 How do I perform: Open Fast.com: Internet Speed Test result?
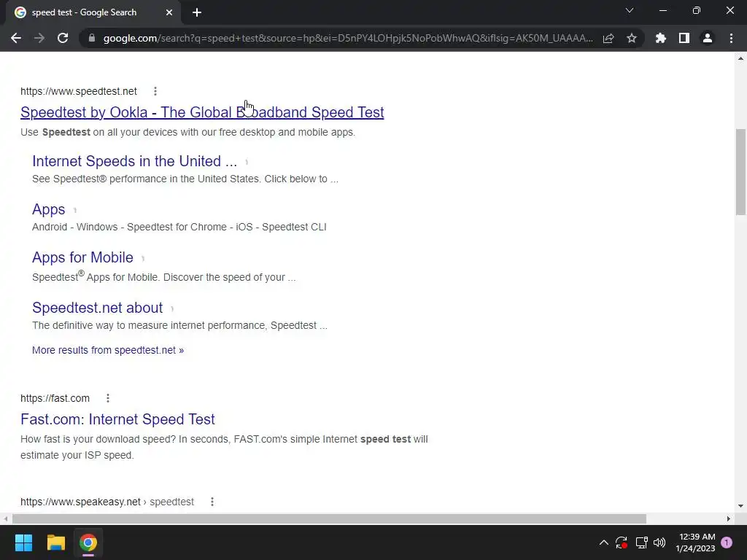[117, 419]
